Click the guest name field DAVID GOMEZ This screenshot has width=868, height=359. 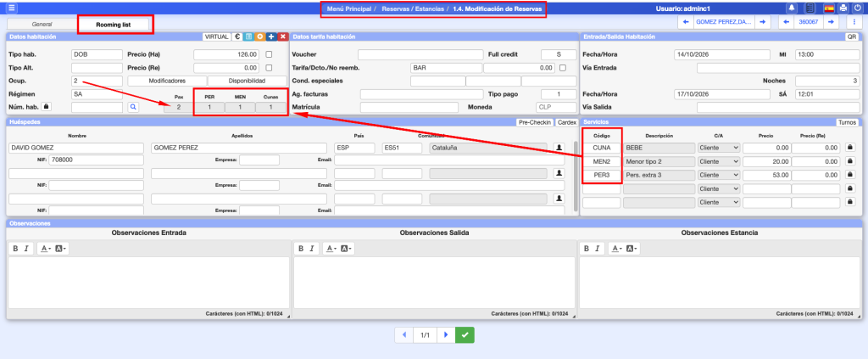pyautogui.click(x=76, y=148)
